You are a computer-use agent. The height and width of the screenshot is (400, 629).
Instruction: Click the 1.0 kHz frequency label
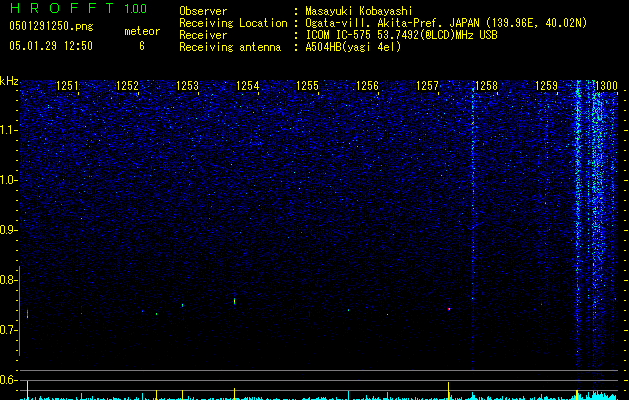click(9, 180)
